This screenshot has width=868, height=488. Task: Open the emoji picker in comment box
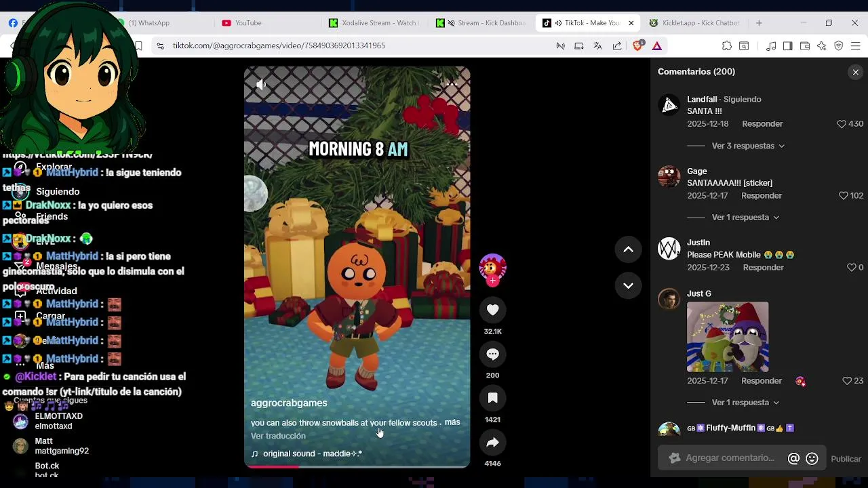(812, 459)
